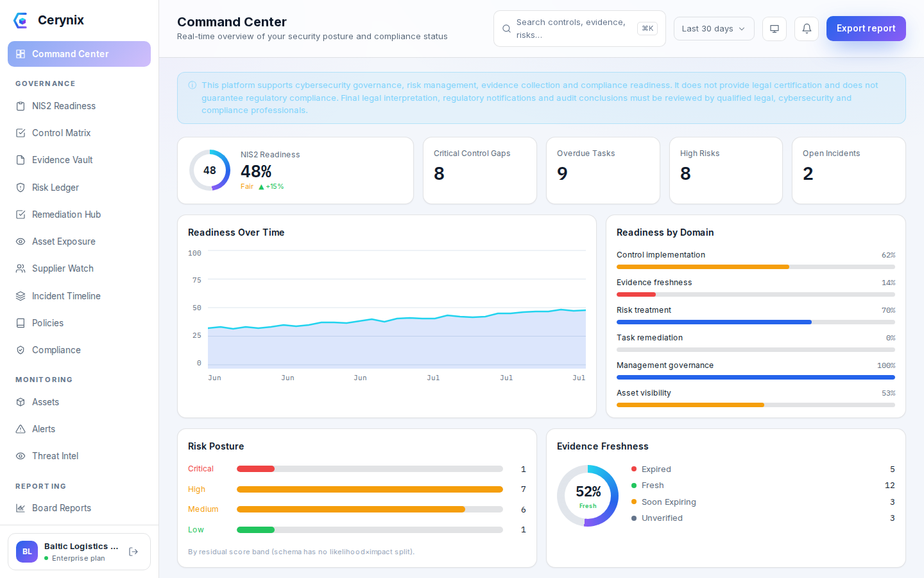924x578 pixels.
Task: Click the Compliance shield-check icon
Action: (21, 350)
